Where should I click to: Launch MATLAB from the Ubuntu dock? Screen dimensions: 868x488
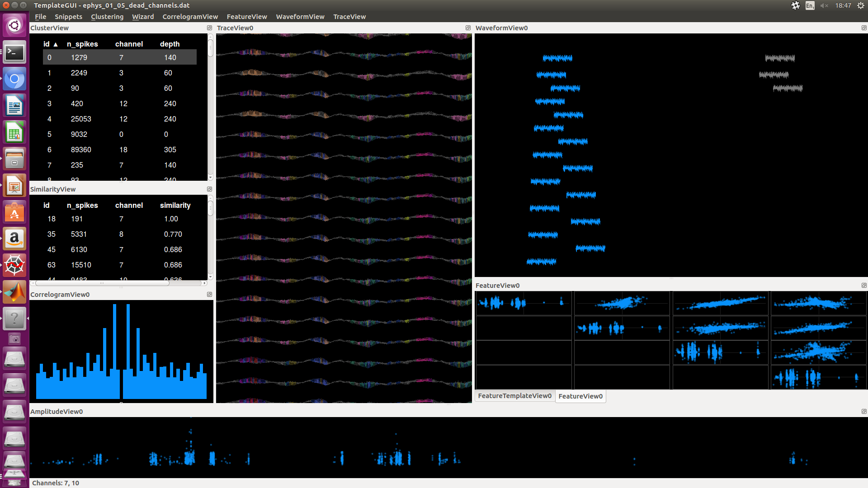coord(14,292)
